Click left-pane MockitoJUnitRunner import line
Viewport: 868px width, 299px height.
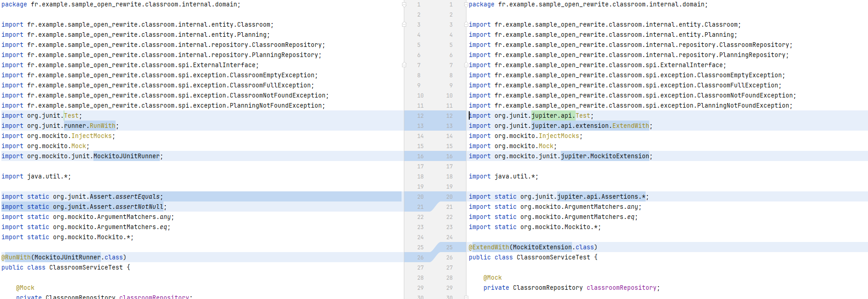pyautogui.click(x=82, y=156)
